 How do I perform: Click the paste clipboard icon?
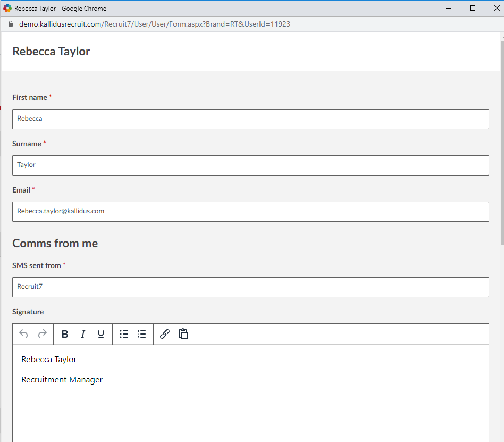[x=183, y=334]
